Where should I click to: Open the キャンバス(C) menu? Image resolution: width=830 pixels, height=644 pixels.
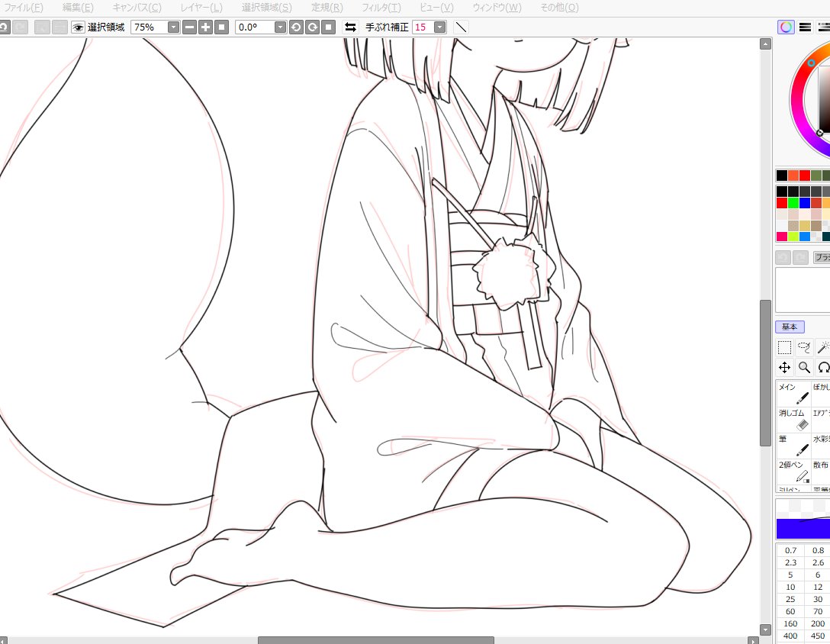pyautogui.click(x=137, y=8)
